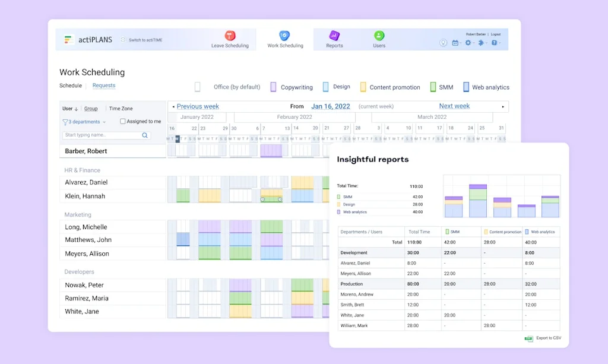Collapse the Previous week arrow control
608x364 pixels.
click(174, 106)
